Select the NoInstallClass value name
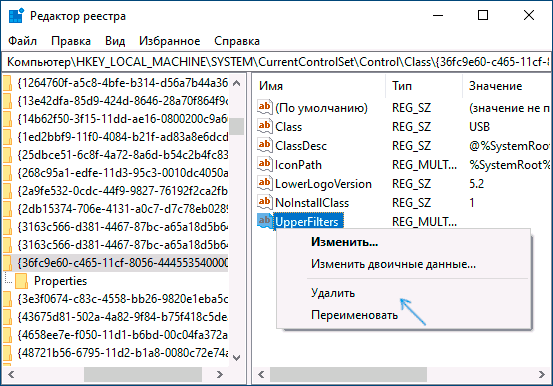The image size is (553, 386). coord(312,203)
